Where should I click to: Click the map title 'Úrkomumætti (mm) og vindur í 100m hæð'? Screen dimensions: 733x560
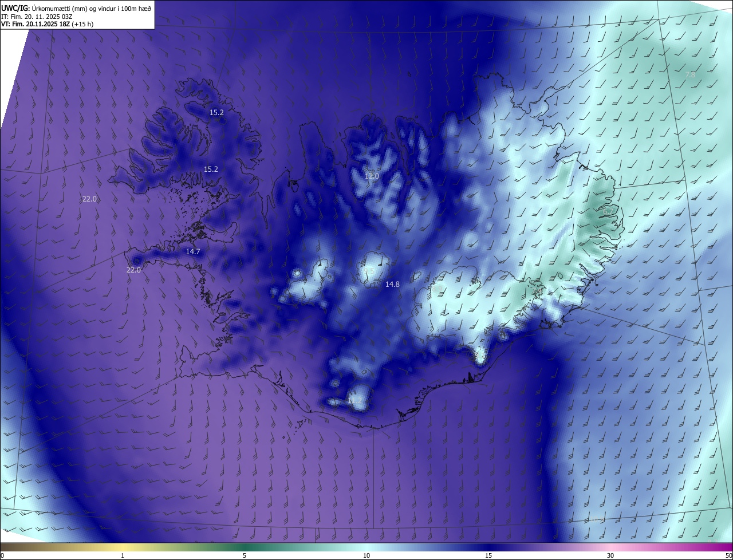(91, 8)
